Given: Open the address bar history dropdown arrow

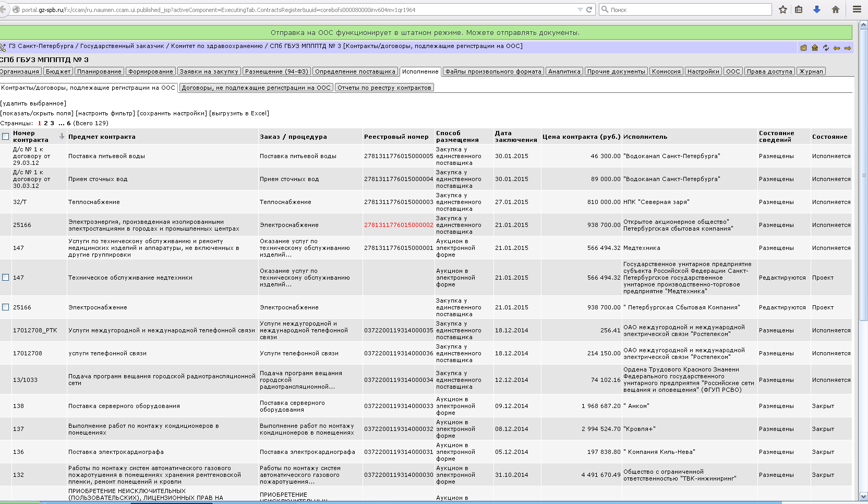Looking at the screenshot, I should click(x=580, y=9).
